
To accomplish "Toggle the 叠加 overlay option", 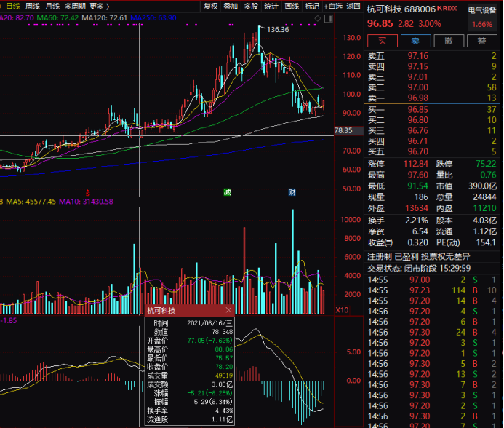I will click(231, 7).
